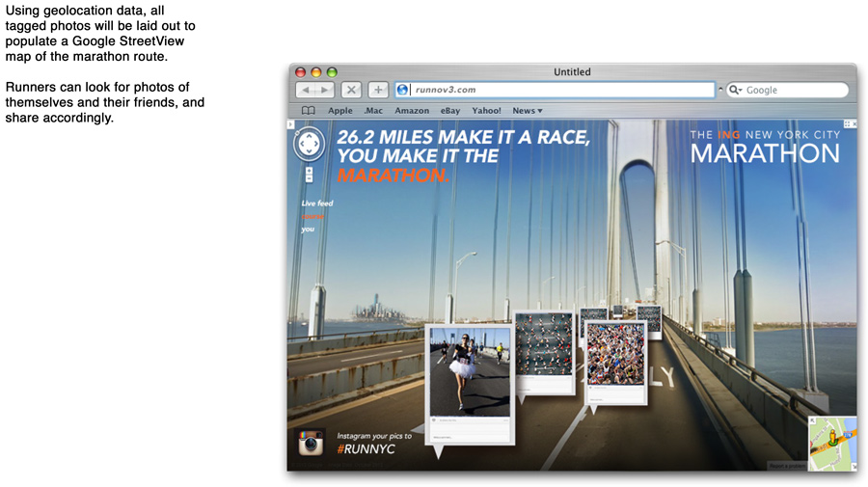The height and width of the screenshot is (487, 868).
Task: Click the globe icon in address bar
Action: [x=402, y=90]
